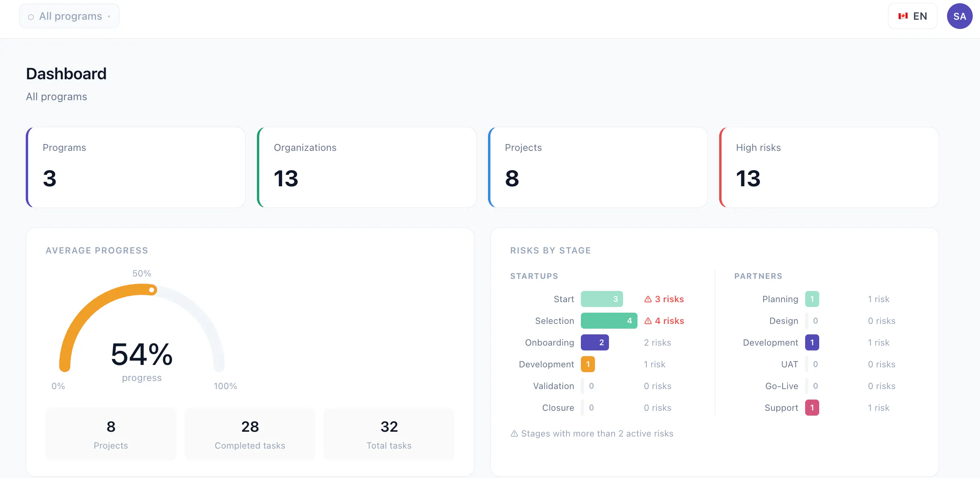Screen dimensions: 980x478
Task: Click the PARTNERS column heading
Action: pos(758,276)
